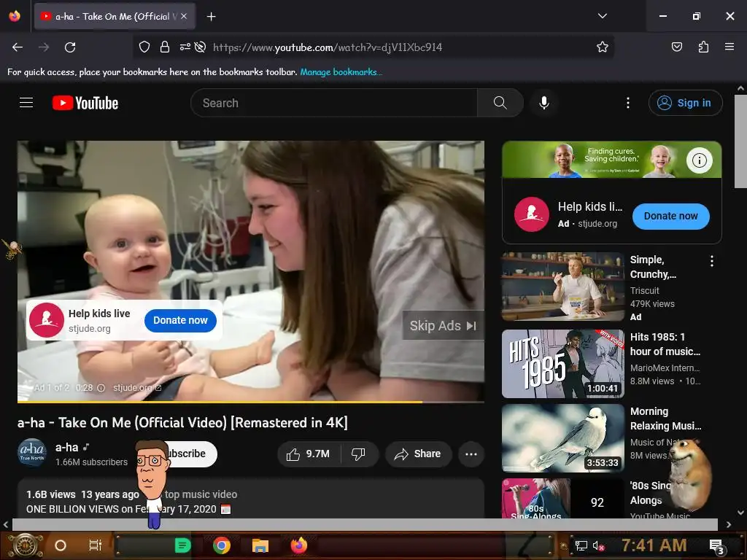Click the Manage bookmarks link
The image size is (747, 560).
341,72
